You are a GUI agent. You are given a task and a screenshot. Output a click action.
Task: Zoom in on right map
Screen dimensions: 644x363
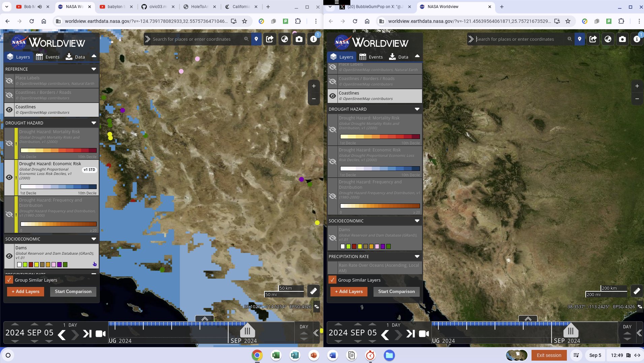click(637, 86)
